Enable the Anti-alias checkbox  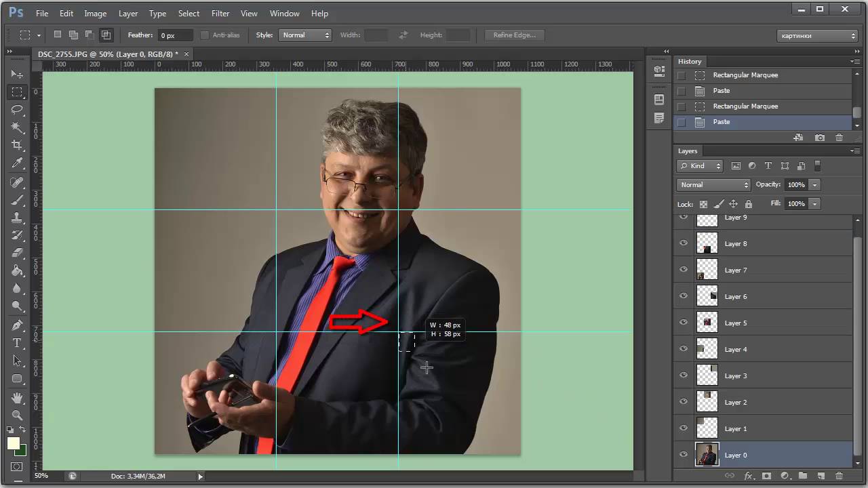pos(205,35)
